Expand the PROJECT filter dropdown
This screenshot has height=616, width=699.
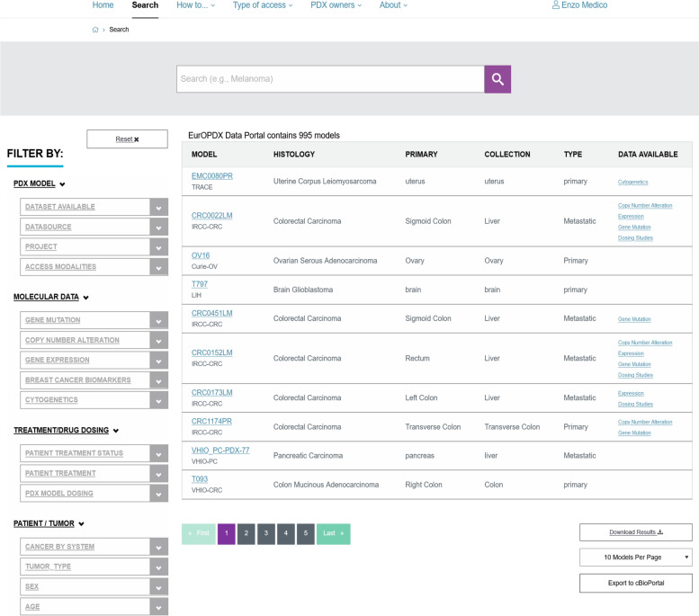pyautogui.click(x=94, y=247)
